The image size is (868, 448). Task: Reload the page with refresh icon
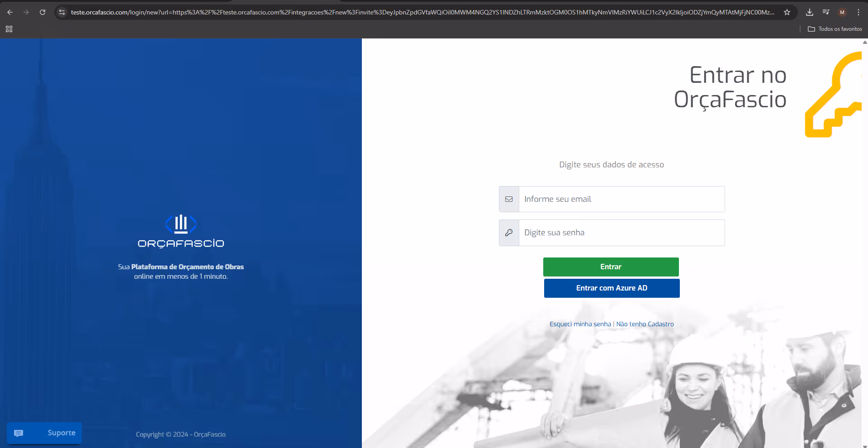click(x=43, y=12)
